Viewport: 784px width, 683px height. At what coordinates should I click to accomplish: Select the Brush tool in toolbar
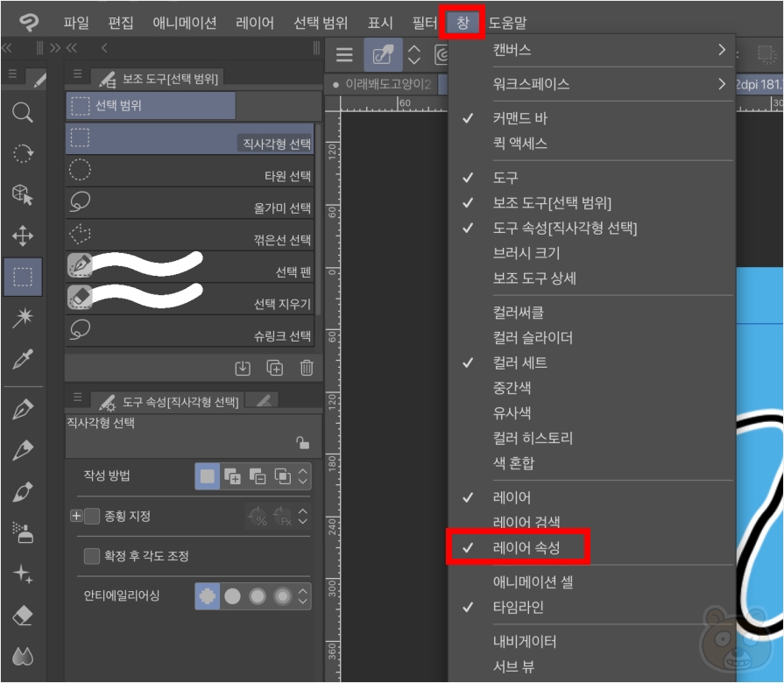click(23, 491)
